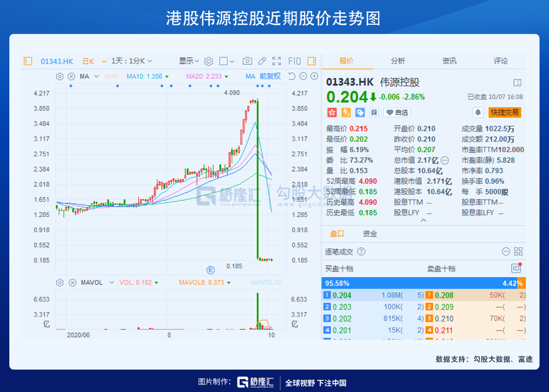Screen dimensions: 549x392
Task: Open the 显示 display dropdown
Action: 189,62
